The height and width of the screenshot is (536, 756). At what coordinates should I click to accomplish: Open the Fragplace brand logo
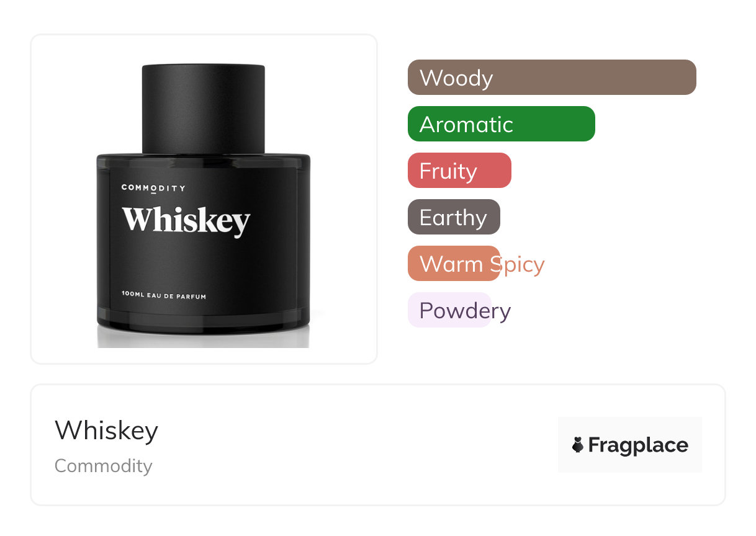[x=630, y=445]
